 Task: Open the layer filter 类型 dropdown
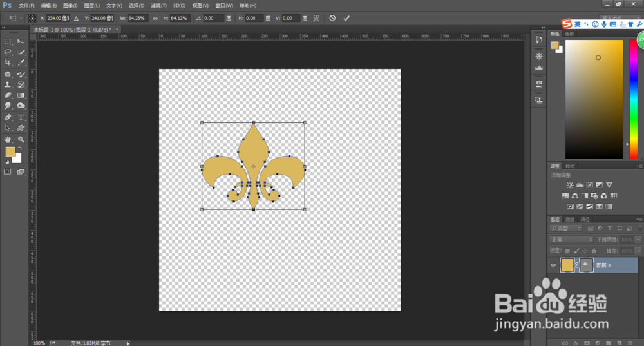pyautogui.click(x=566, y=228)
